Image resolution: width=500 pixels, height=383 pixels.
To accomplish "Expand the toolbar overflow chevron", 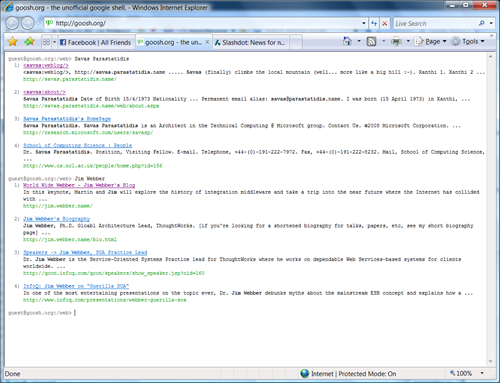I will tap(492, 35).
